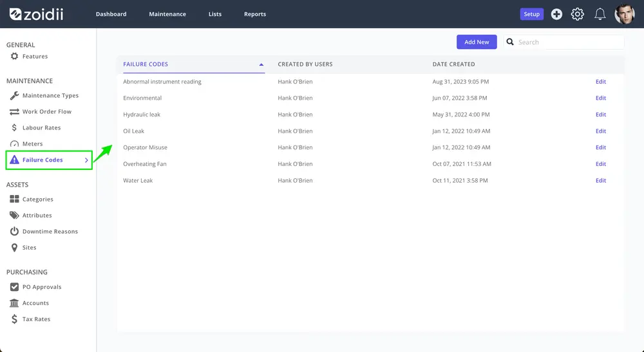This screenshot has width=644, height=352.
Task: Click the Work Order Flow arrows icon
Action: click(x=14, y=111)
